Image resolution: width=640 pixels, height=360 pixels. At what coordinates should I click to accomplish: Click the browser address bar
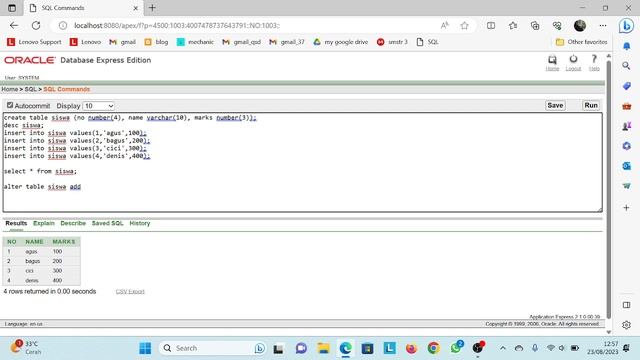point(253,25)
